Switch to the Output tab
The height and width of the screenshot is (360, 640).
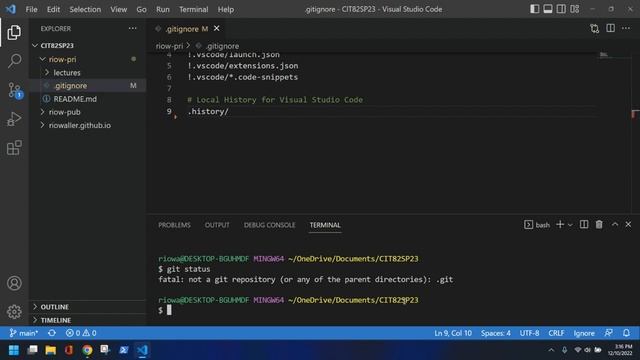coord(217,225)
